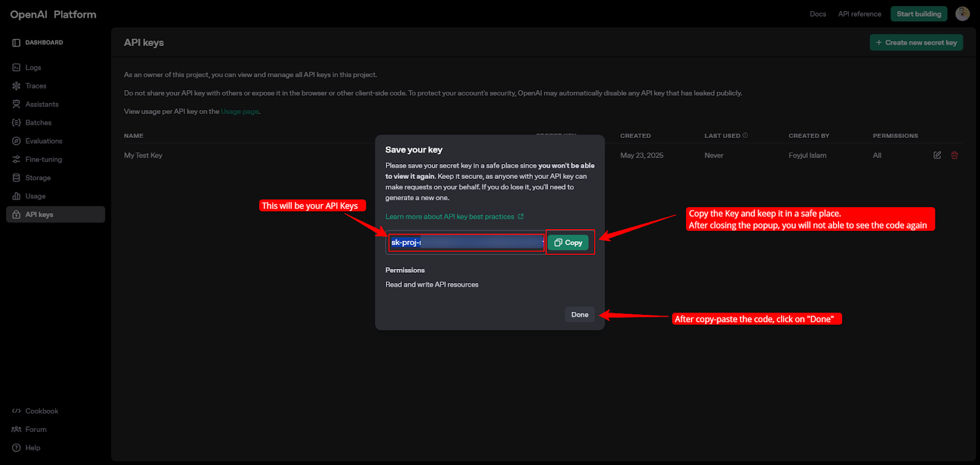Select Storage in the sidebar
980x465 pixels.
[x=38, y=178]
